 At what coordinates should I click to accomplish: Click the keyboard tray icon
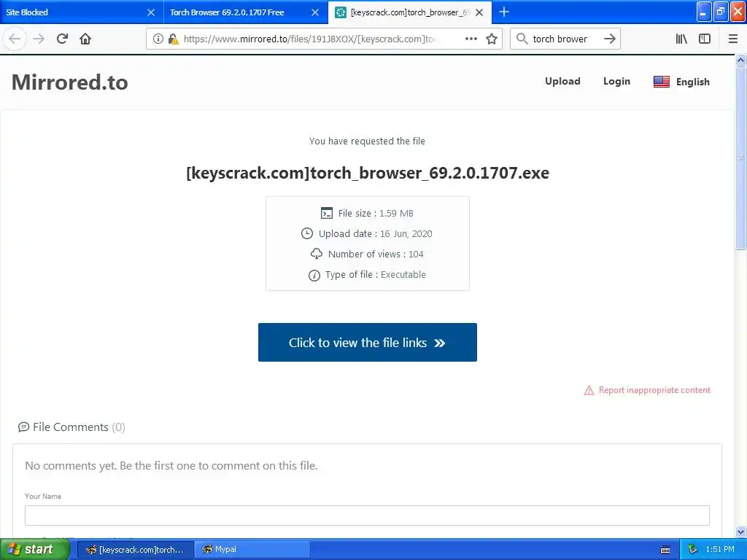(665, 550)
